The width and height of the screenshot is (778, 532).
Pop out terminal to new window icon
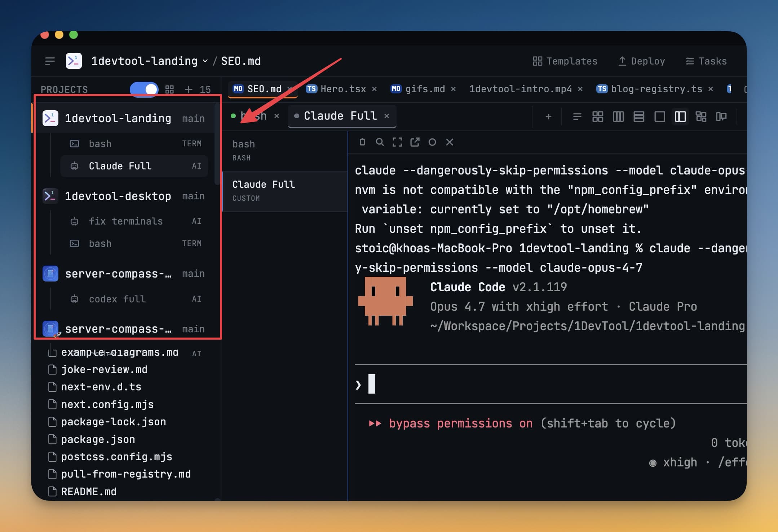(x=415, y=142)
